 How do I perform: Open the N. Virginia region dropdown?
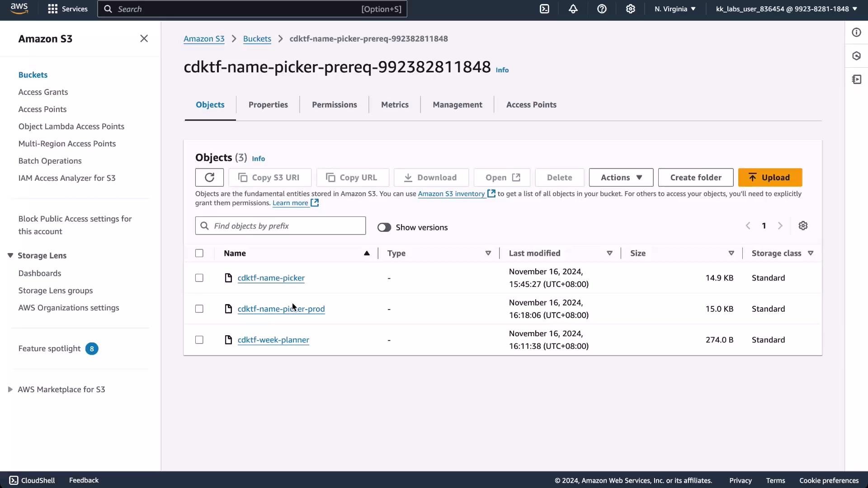click(x=675, y=9)
